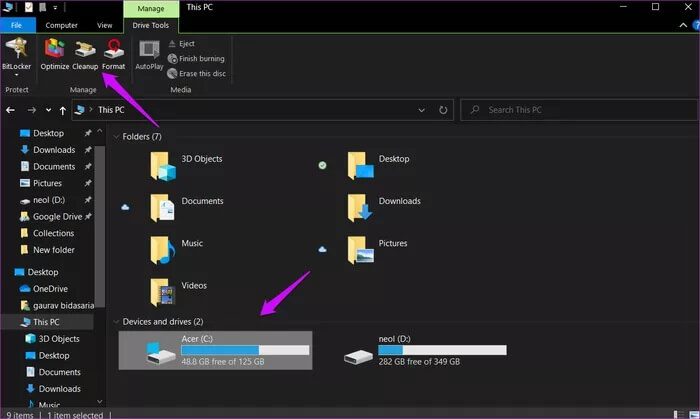Open the AutoPlay ribbon option
This screenshot has width=700, height=419.
click(x=149, y=55)
